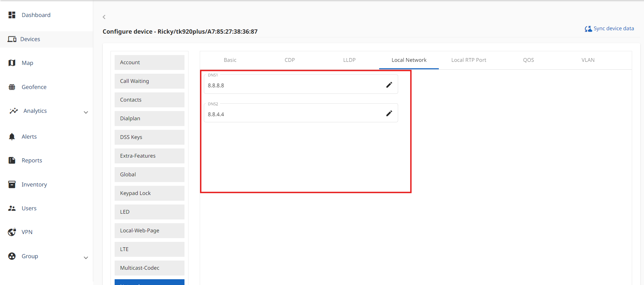Click the Geofence globe icon
Image resolution: width=644 pixels, height=285 pixels.
pyautogui.click(x=12, y=87)
